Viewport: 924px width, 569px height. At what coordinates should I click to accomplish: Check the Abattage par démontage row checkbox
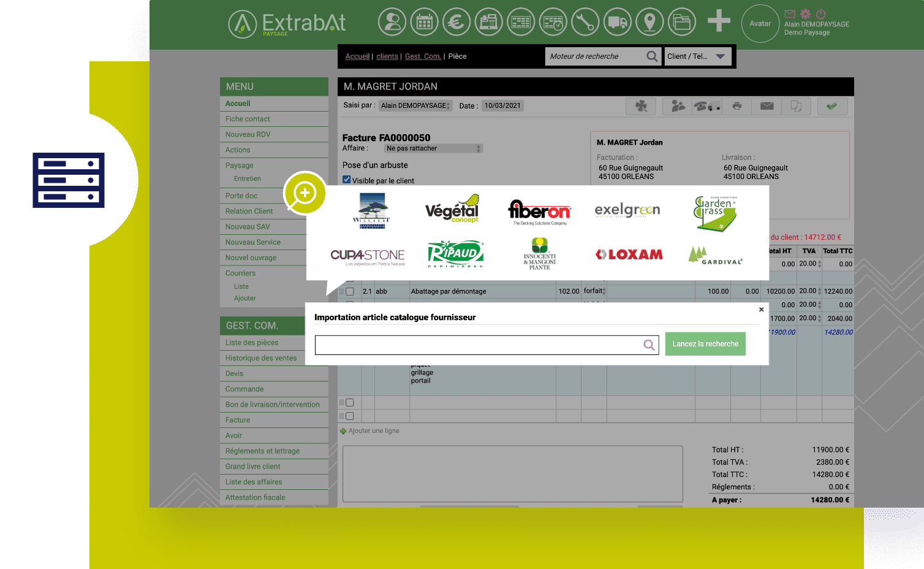click(350, 291)
